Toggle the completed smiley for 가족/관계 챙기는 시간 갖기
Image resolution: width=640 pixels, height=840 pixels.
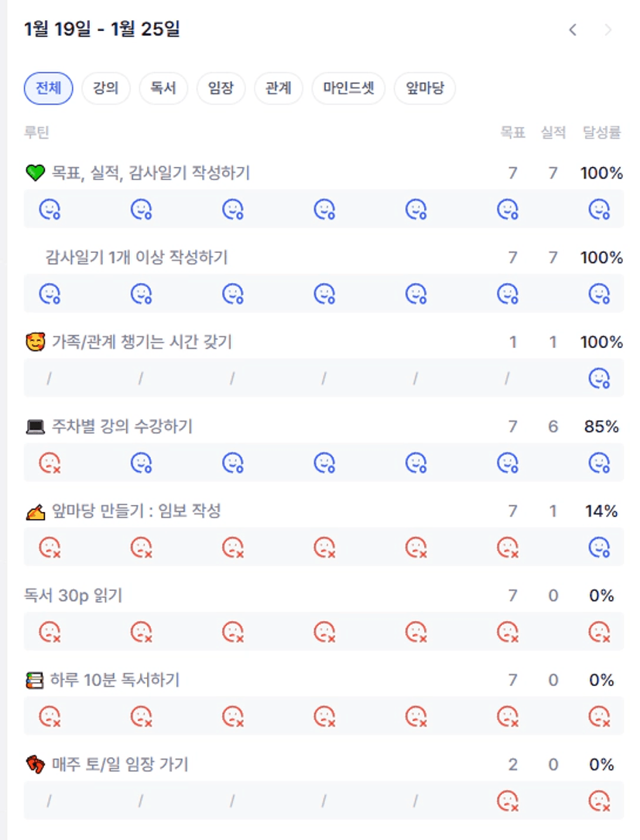(599, 378)
